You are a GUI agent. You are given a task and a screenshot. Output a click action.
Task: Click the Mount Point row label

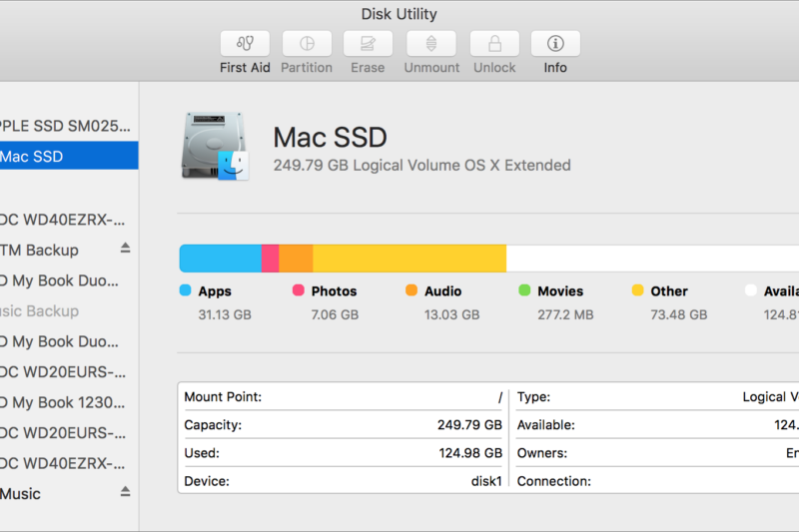(x=223, y=397)
